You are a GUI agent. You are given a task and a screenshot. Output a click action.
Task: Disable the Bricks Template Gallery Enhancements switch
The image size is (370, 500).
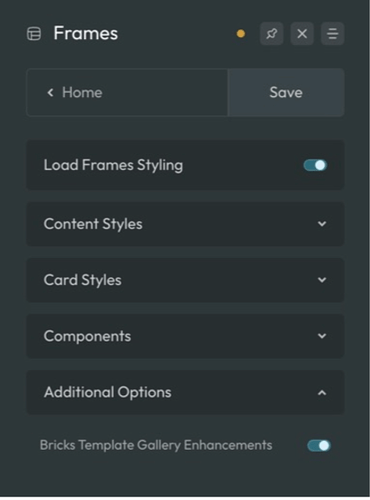319,445
